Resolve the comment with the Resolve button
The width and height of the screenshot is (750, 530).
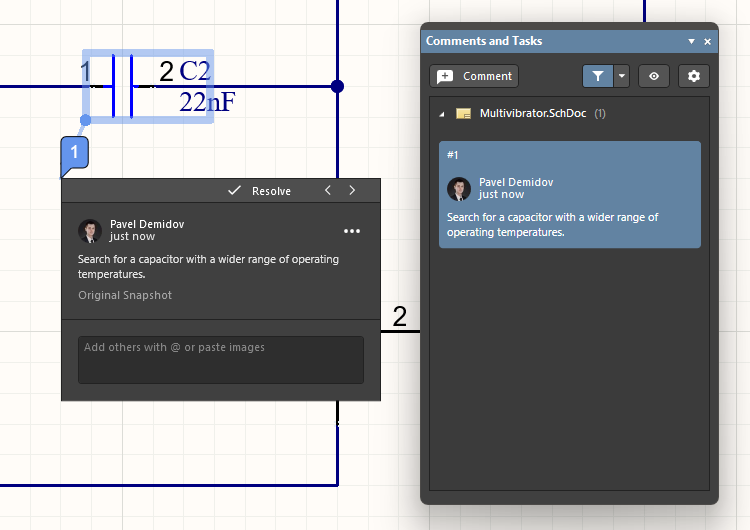coord(260,191)
